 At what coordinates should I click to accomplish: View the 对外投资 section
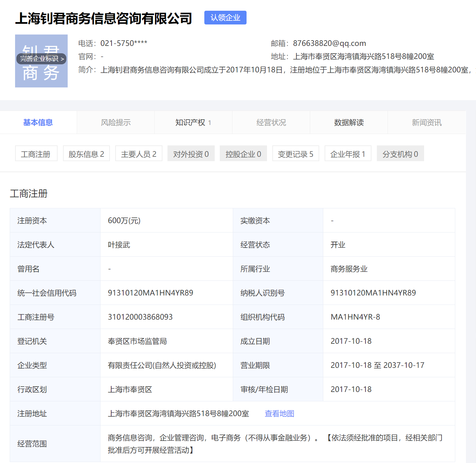coord(191,153)
